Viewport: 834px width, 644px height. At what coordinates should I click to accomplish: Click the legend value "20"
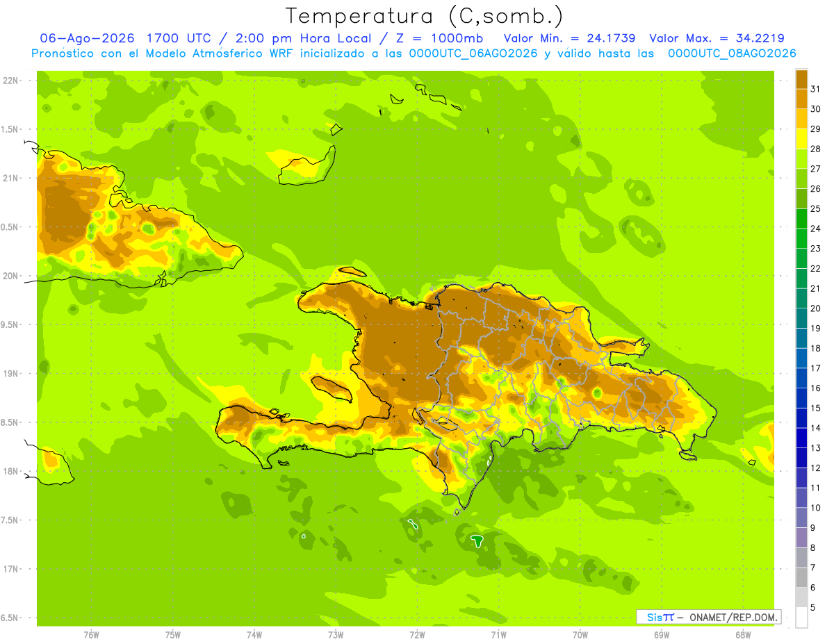pos(816,308)
